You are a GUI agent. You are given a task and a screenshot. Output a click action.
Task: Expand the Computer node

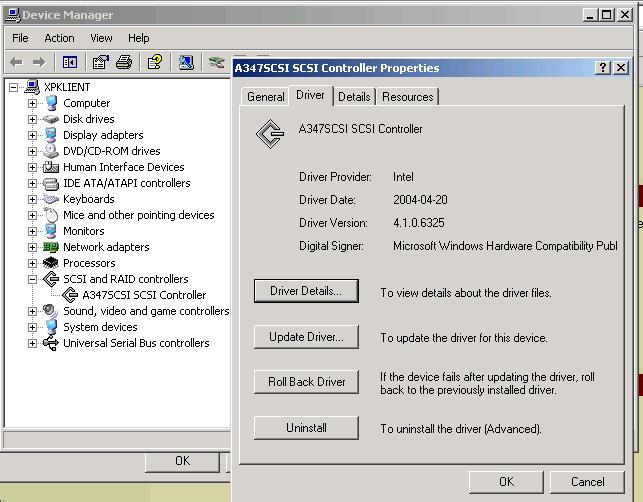pos(32,103)
